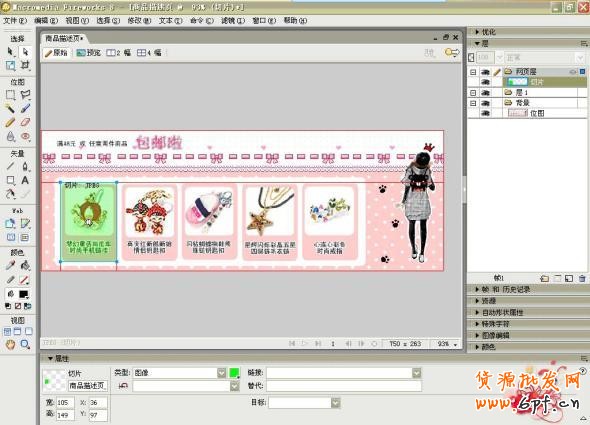Select the Eyedropper tool
Image resolution: width=590 pixels, height=425 pixels.
point(10,266)
